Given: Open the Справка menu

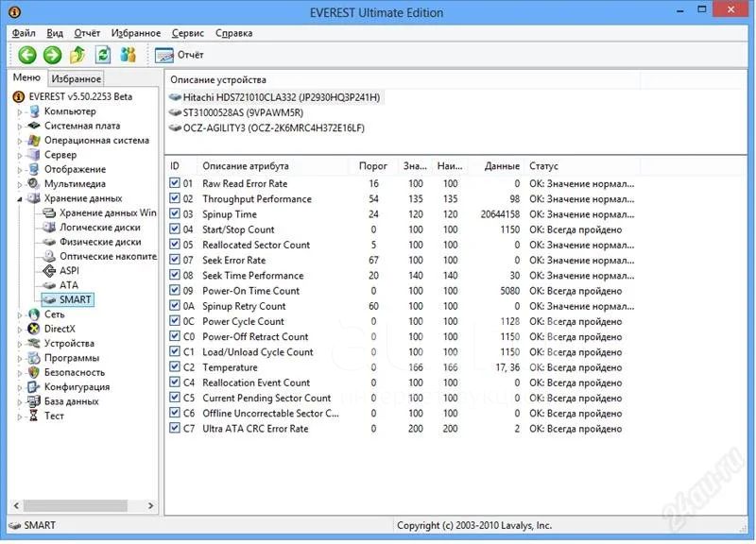Looking at the screenshot, I should coord(233,33).
